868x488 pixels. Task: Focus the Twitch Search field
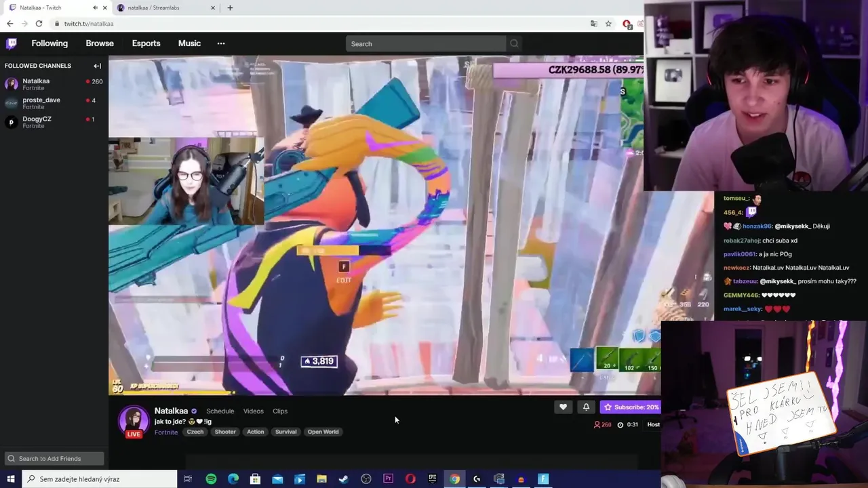tap(426, 43)
